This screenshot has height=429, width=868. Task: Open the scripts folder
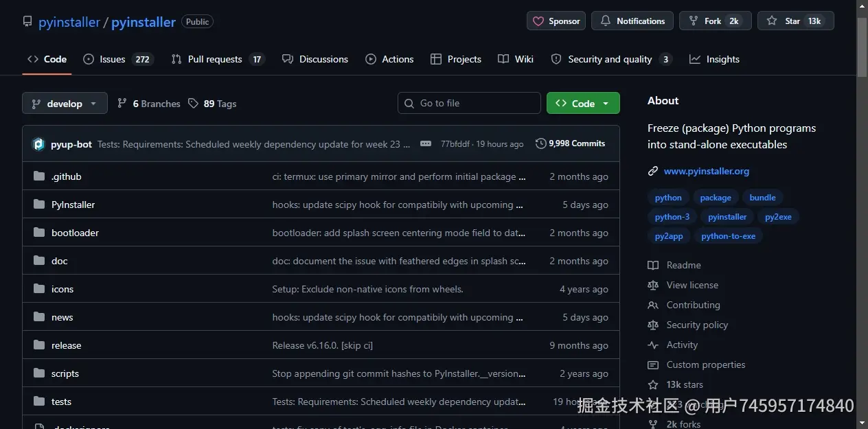(65, 373)
